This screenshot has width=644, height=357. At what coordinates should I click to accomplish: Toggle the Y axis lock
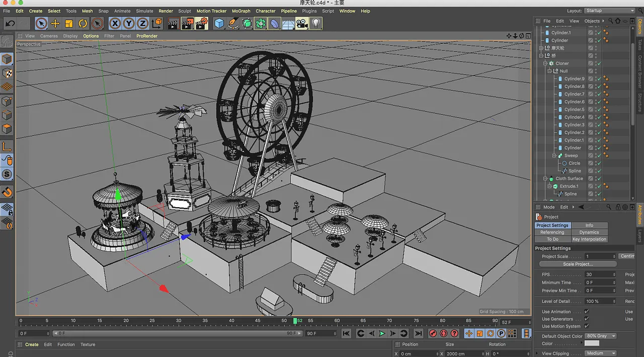coord(129,23)
